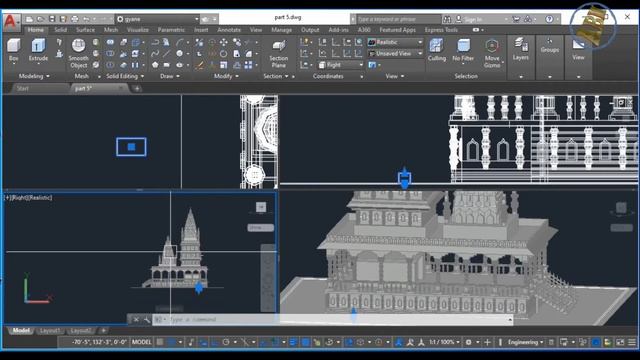Expand the Modeling panel
The height and width of the screenshot is (360, 640).
click(34, 76)
